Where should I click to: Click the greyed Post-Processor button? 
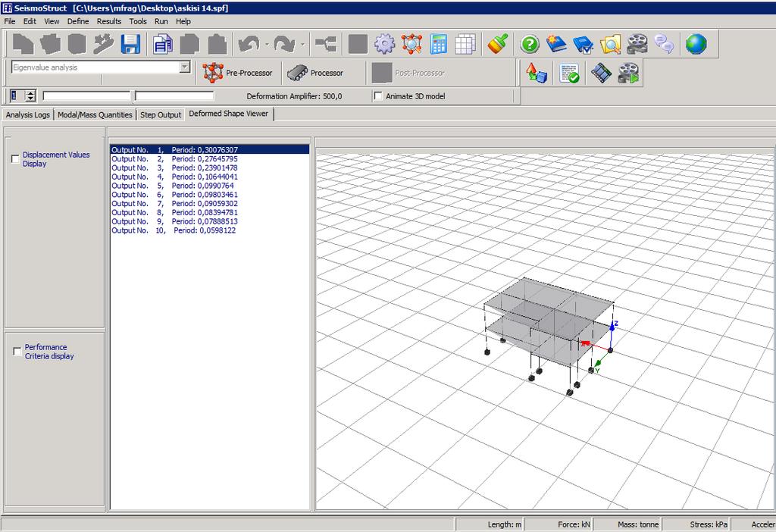coord(408,73)
